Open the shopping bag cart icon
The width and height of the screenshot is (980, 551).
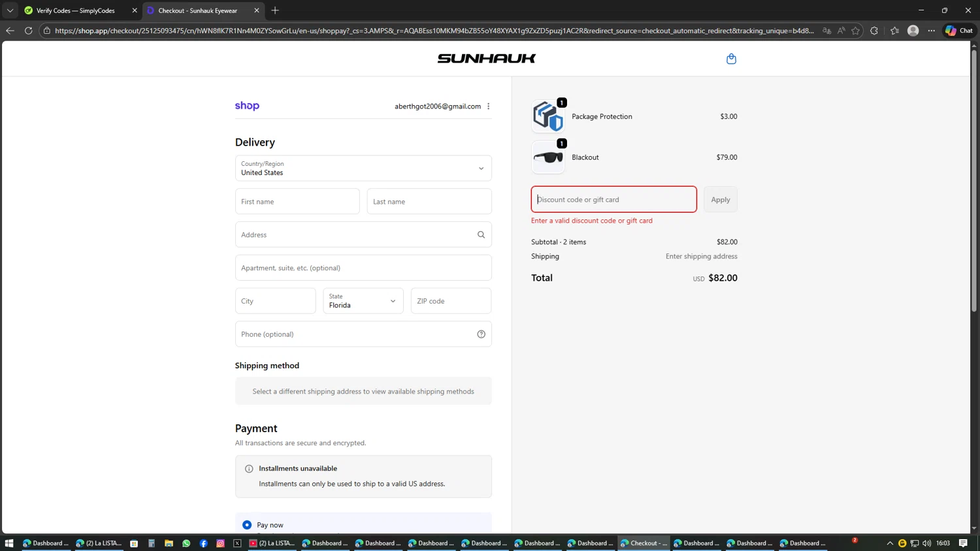(731, 59)
